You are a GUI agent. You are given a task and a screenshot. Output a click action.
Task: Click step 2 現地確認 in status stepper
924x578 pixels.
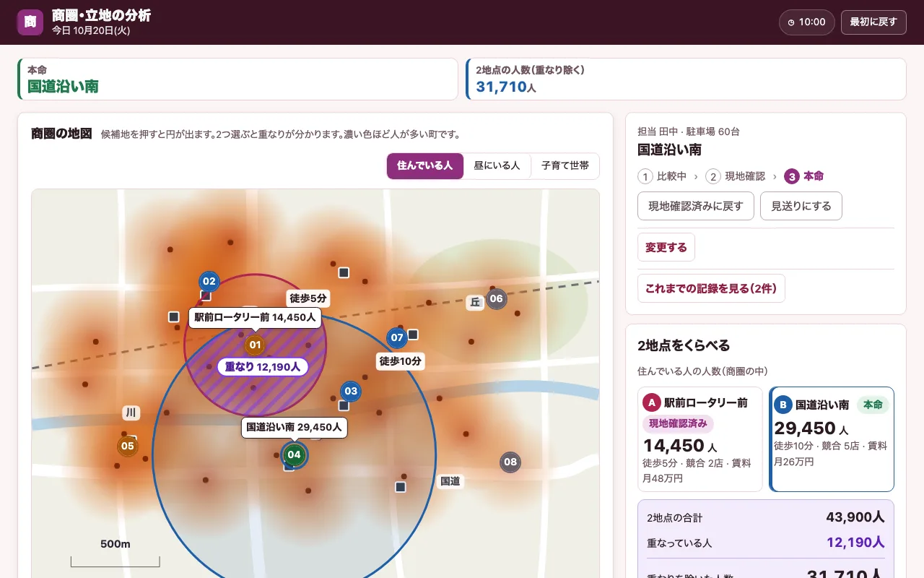coord(735,176)
